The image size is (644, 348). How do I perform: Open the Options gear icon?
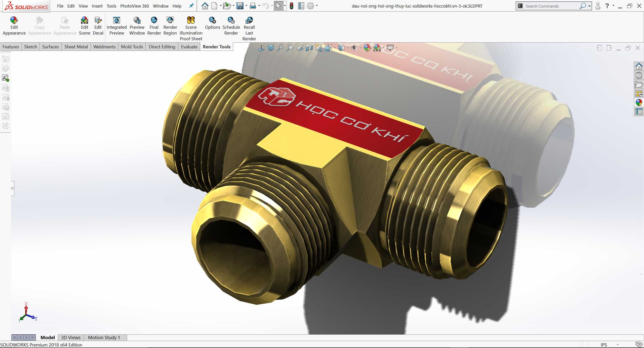(310, 6)
